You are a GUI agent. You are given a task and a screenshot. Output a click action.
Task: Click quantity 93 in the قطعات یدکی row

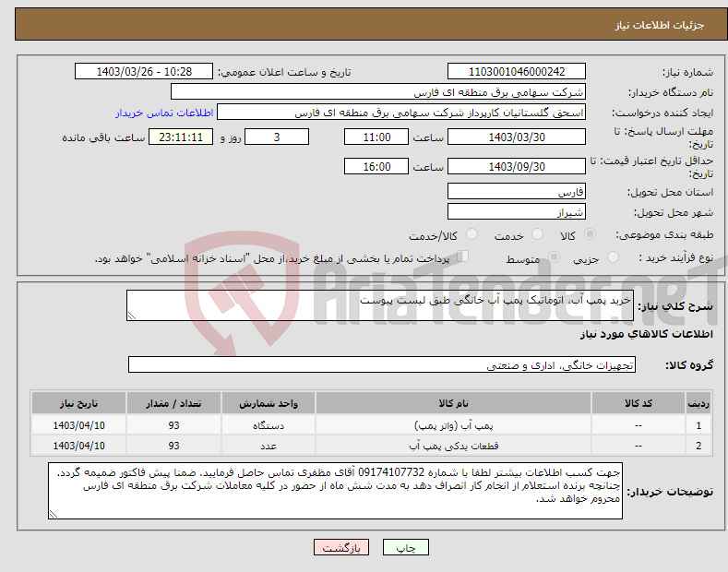pos(173,446)
